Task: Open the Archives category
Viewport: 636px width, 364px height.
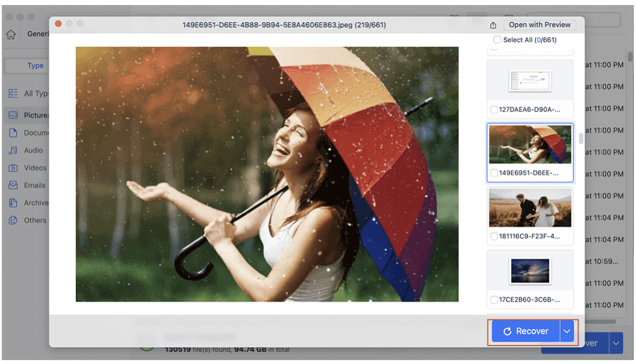Action: click(13, 203)
